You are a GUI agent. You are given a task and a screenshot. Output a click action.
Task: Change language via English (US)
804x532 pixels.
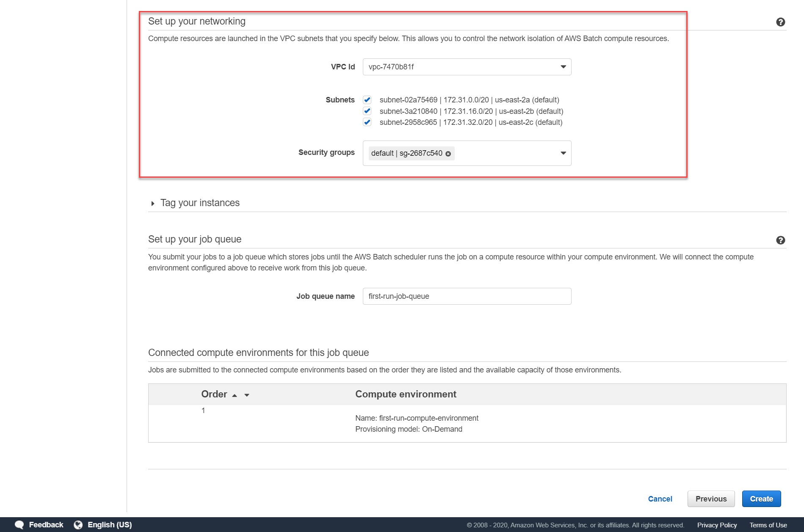click(x=110, y=525)
